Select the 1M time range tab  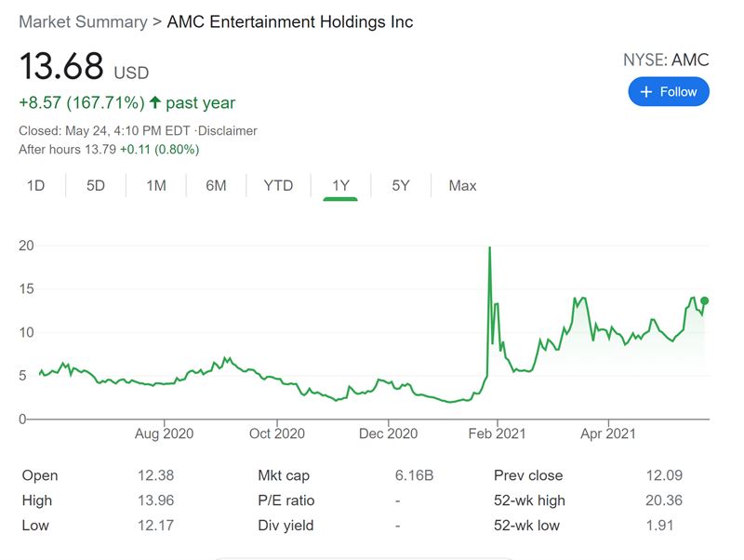[156, 185]
